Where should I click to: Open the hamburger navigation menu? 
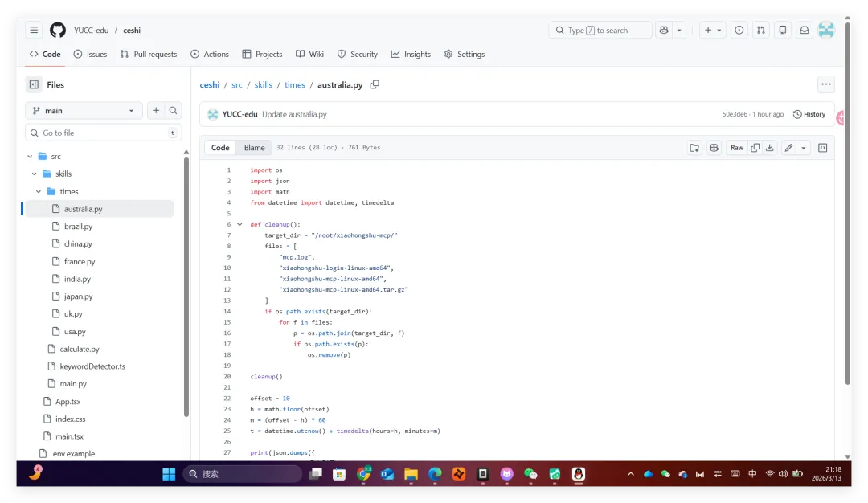point(34,30)
